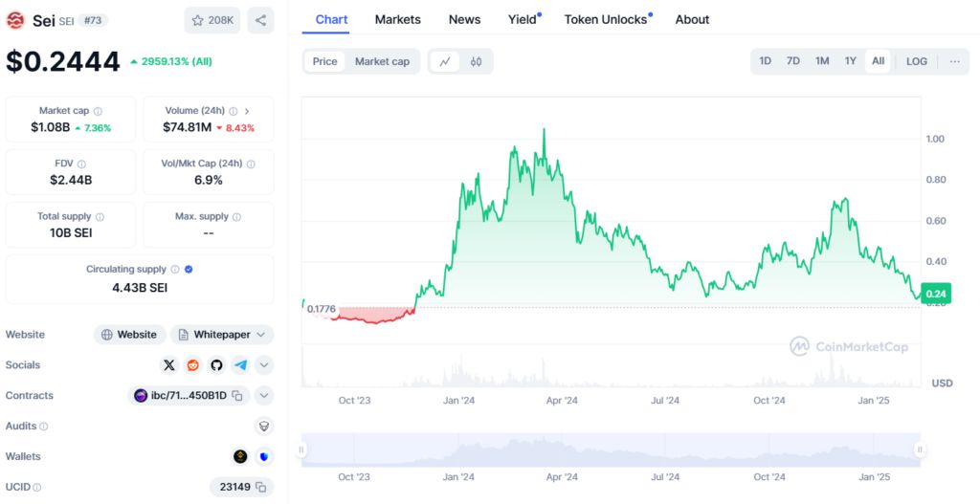The width and height of the screenshot is (980, 504).
Task: Open the Telegram social link
Action: 240,364
